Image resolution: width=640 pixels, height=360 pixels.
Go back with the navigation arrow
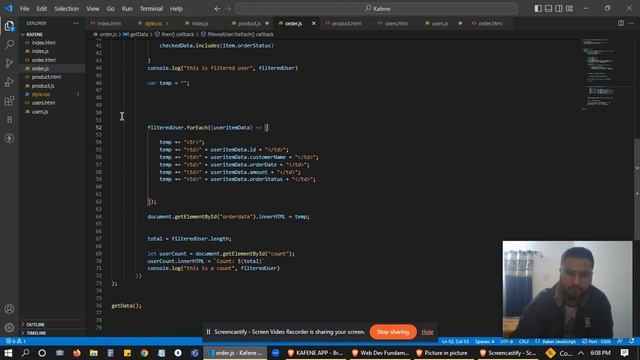(217, 9)
